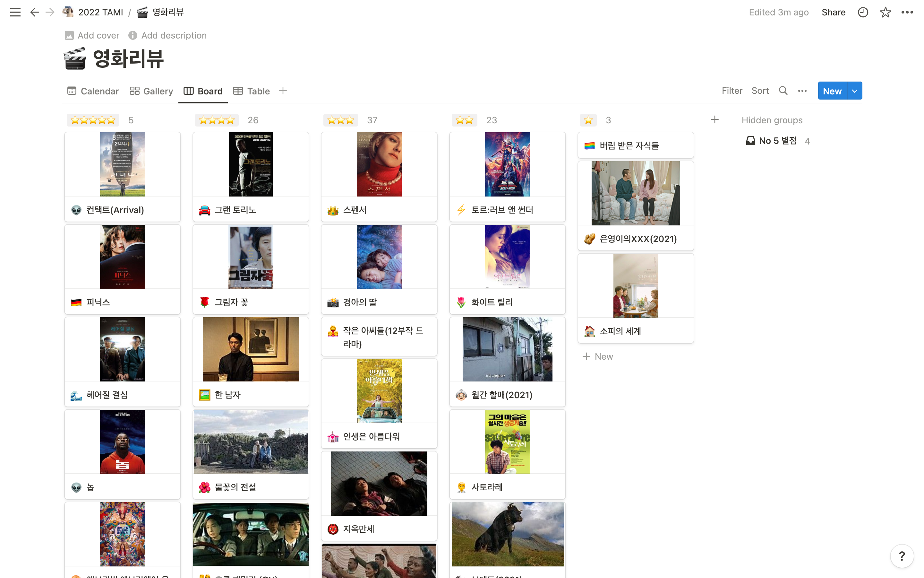
Task: Click the hibiscus emoji on the 물꽃의 전설 card
Action: (205, 487)
